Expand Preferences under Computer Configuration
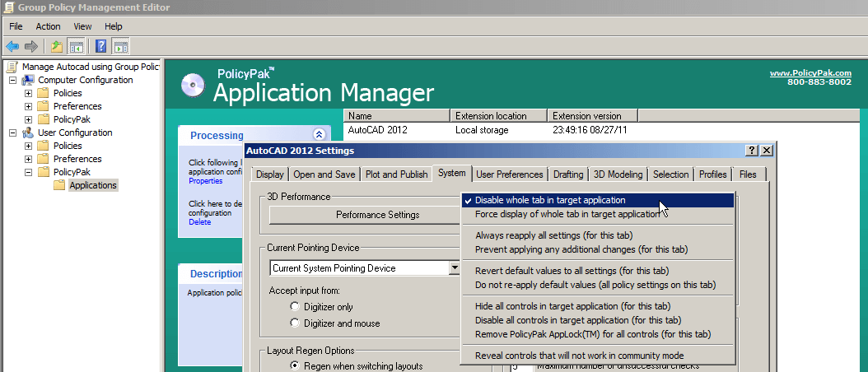868x372 pixels. click(28, 106)
